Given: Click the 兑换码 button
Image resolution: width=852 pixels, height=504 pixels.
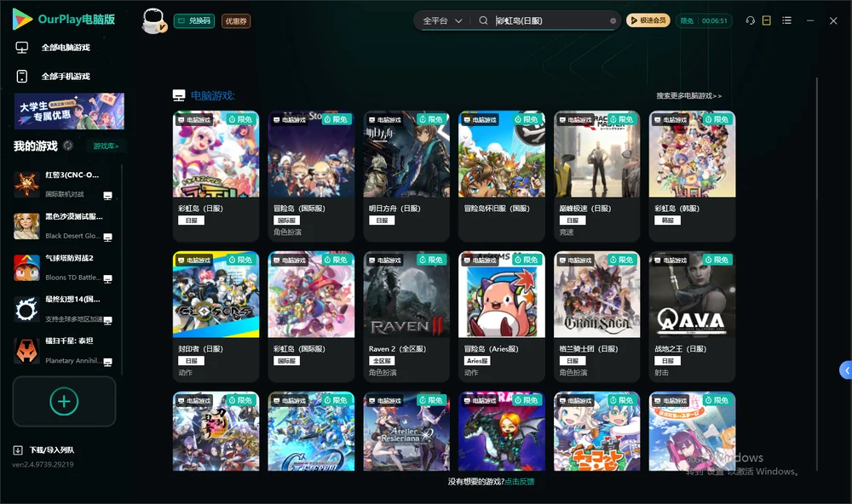Looking at the screenshot, I should 194,20.
